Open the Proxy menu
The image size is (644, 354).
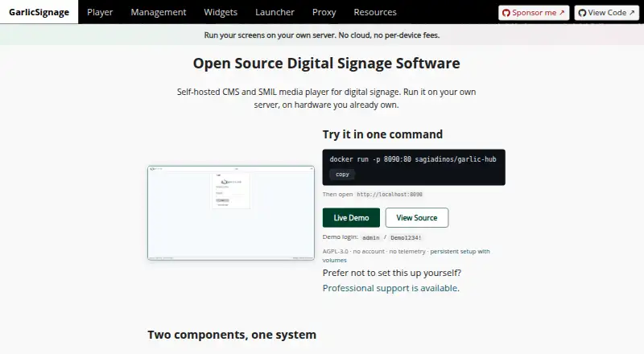(324, 12)
